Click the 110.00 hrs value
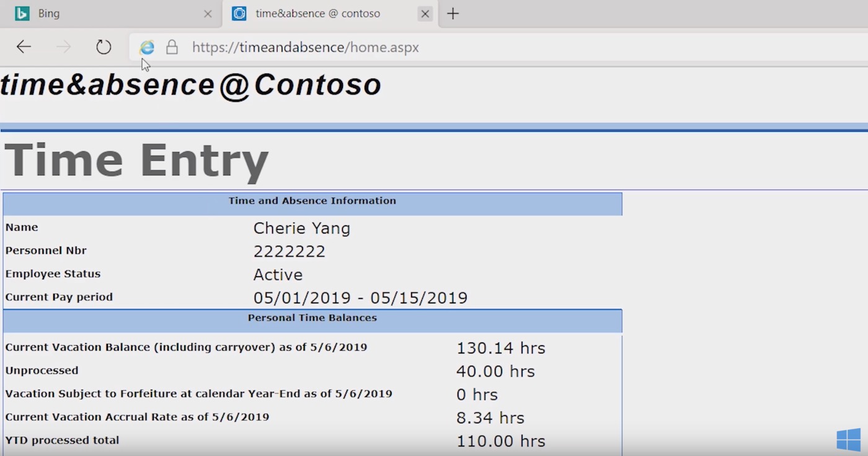868x456 pixels. (x=501, y=441)
